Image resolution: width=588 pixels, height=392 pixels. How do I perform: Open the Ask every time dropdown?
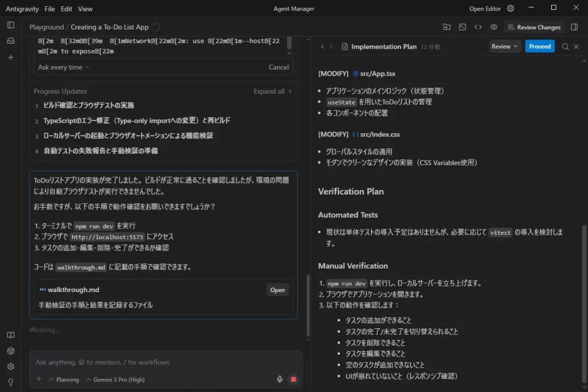point(63,68)
